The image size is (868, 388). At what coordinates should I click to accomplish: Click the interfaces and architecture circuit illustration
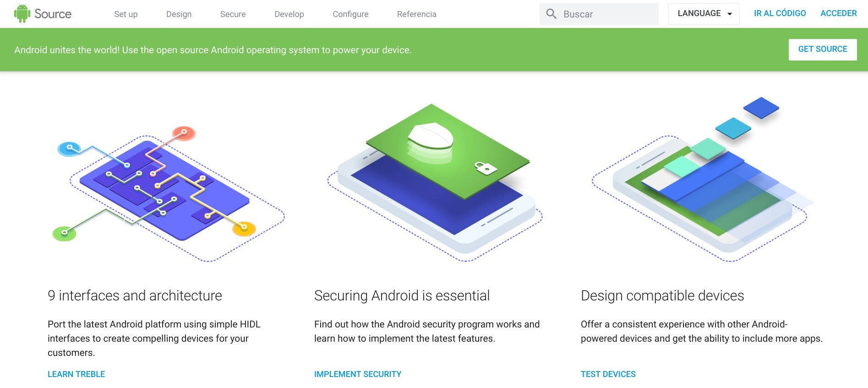tap(169, 194)
